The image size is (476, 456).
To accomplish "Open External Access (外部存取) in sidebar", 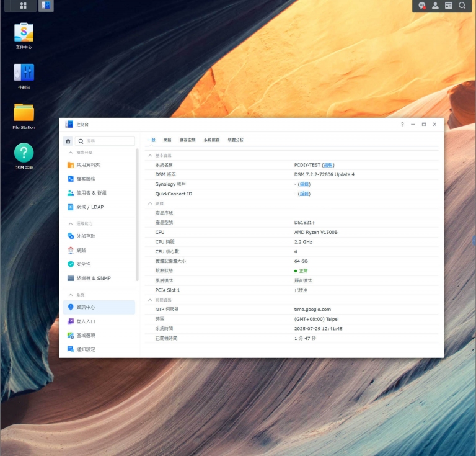I will pyautogui.click(x=99, y=236).
